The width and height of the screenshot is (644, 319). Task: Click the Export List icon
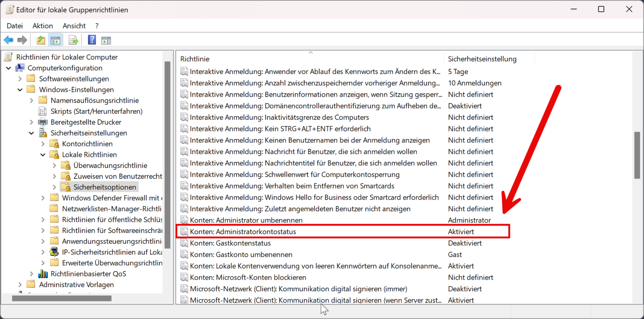click(x=73, y=40)
